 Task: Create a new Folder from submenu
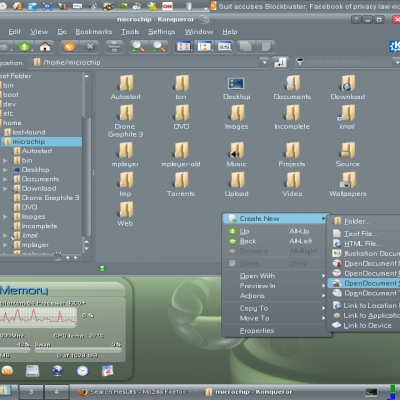[364, 221]
